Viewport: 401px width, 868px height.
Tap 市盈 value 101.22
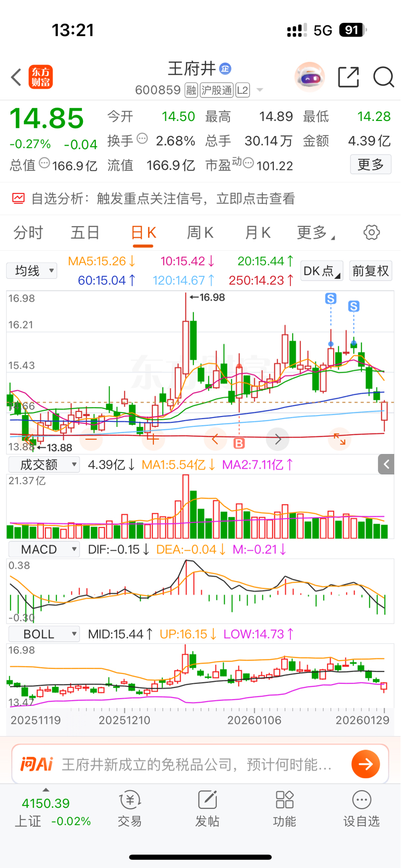(275, 166)
